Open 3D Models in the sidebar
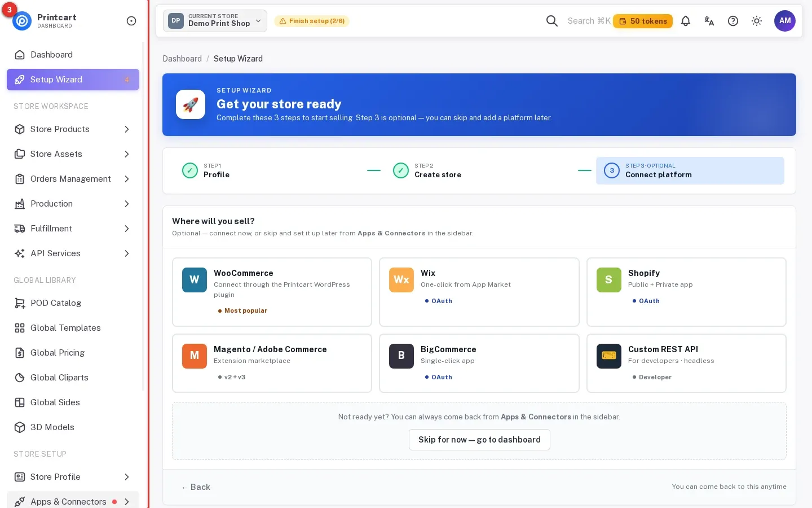 coord(73,427)
